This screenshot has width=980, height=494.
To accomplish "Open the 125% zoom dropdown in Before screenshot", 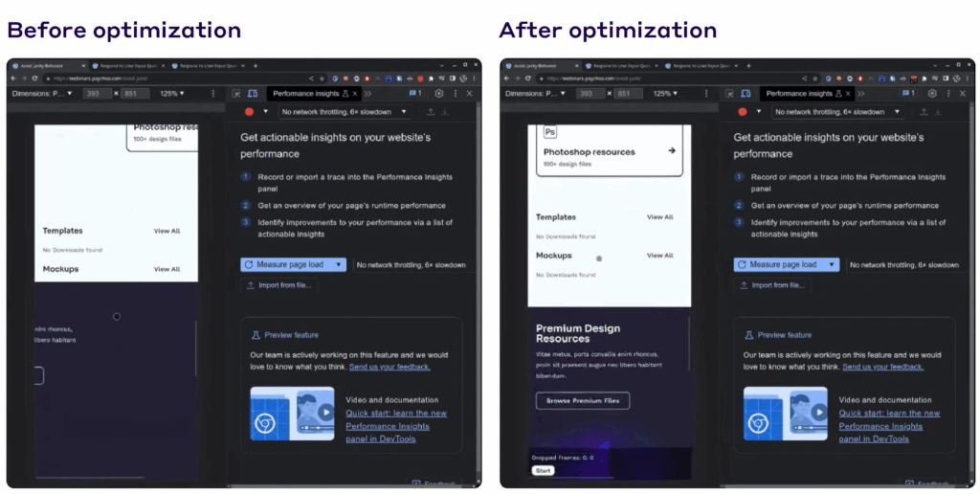I will (172, 93).
